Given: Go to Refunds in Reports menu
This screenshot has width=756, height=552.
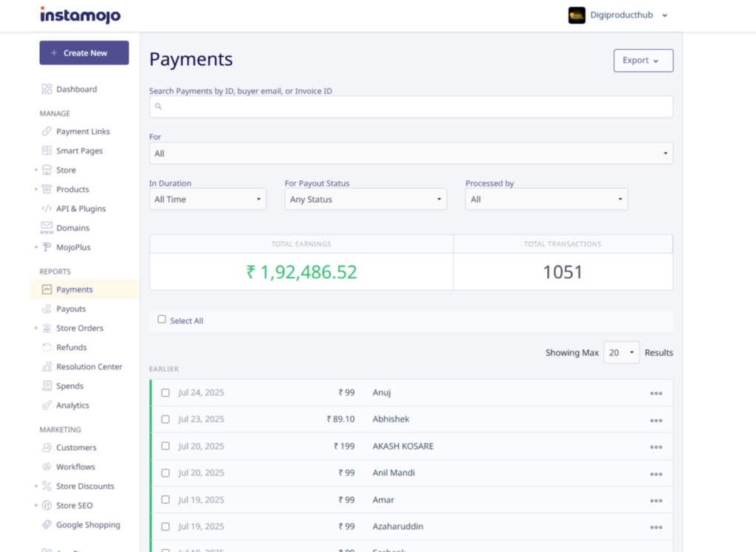Looking at the screenshot, I should pos(71,348).
